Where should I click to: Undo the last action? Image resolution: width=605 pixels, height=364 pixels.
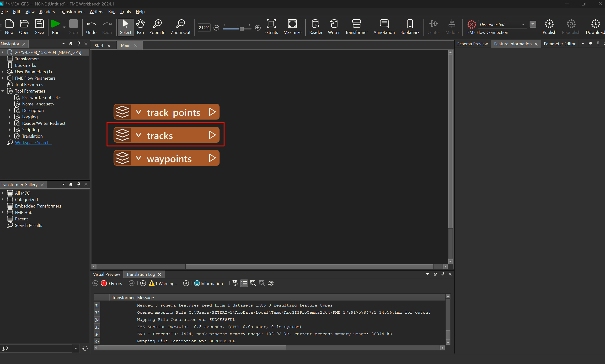(91, 27)
